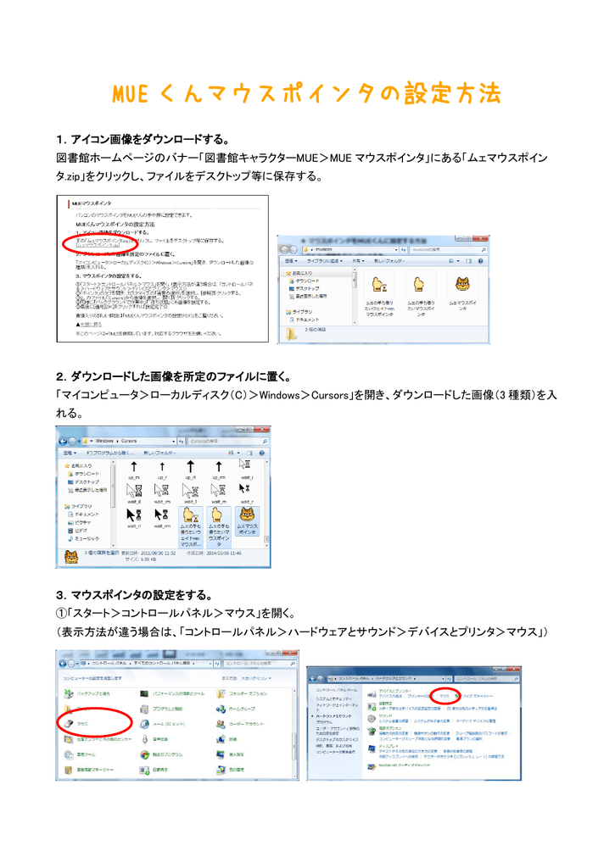Viewport: 615px width, 868px height.
Task: Select the wait_r cursor file
Action: (x=247, y=494)
